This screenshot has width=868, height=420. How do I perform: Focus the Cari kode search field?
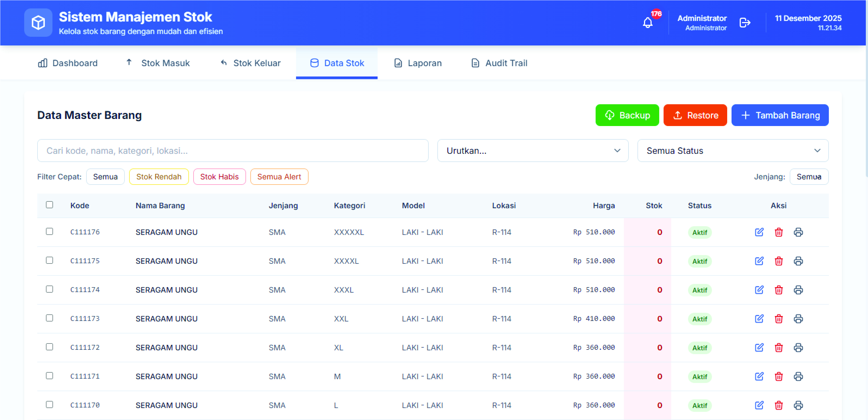click(x=232, y=151)
